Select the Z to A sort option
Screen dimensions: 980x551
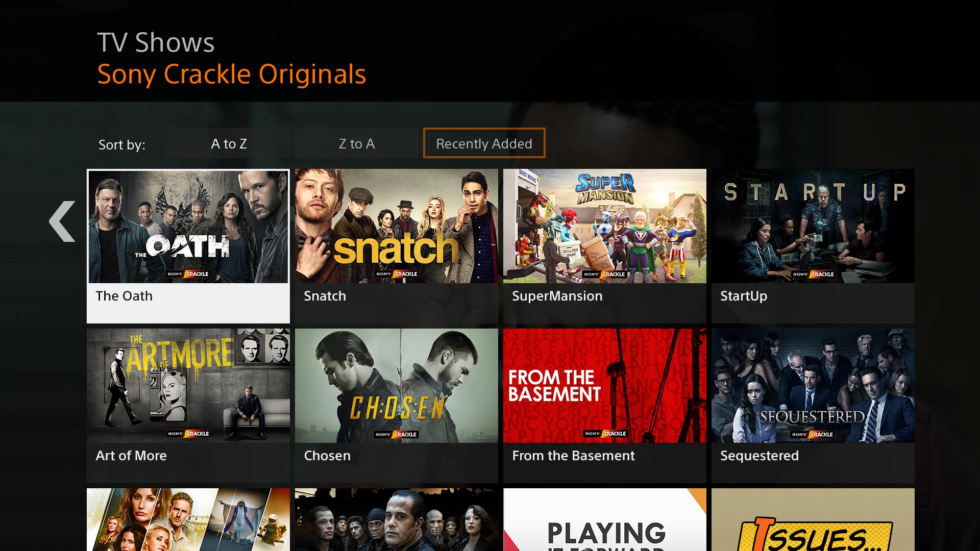coord(357,143)
